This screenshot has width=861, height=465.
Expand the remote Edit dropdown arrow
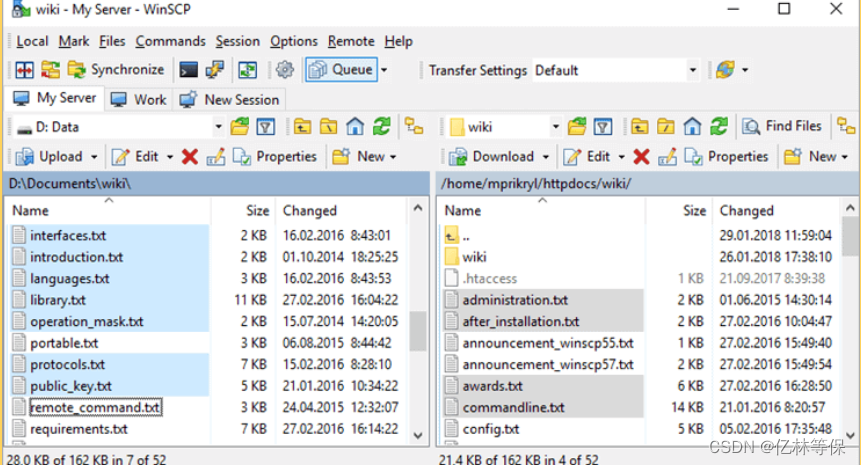click(x=621, y=157)
